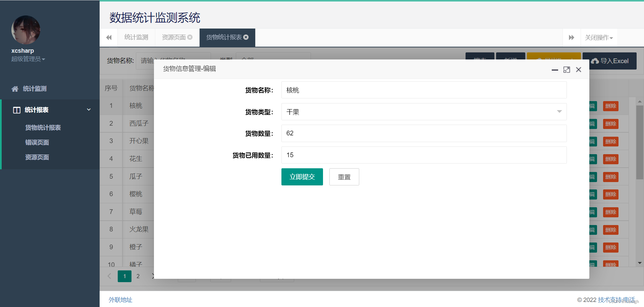Collapse the 统计报表 menu chevron
The image size is (644, 307).
(x=89, y=109)
